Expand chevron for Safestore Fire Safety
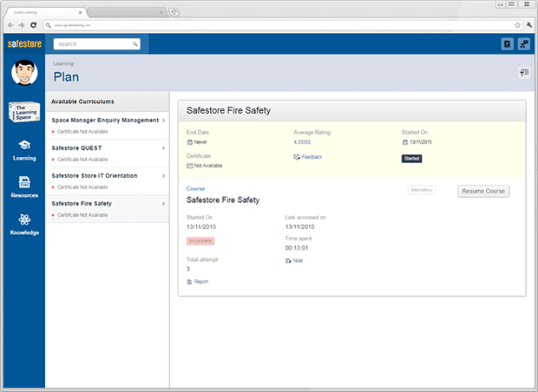Viewport: 538px width, 392px height. (164, 204)
